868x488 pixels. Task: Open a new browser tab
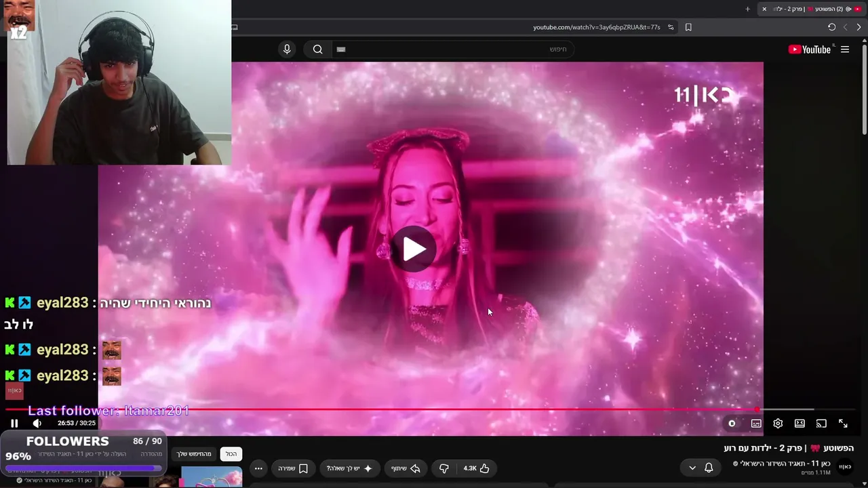748,9
